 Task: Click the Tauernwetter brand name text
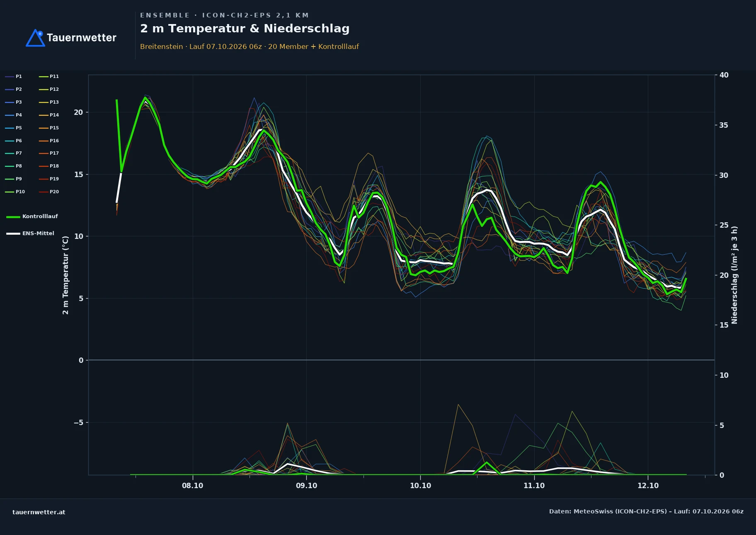[82, 38]
